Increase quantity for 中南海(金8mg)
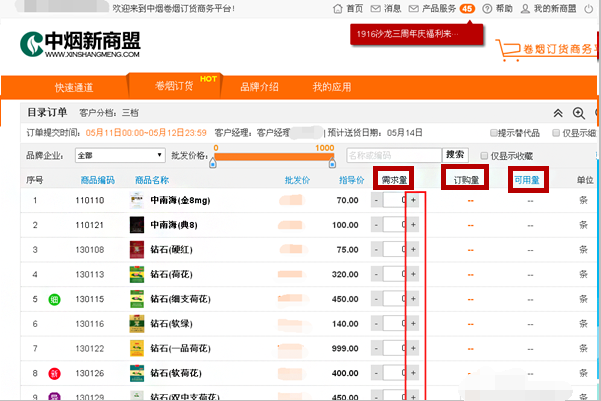 pyautogui.click(x=413, y=200)
